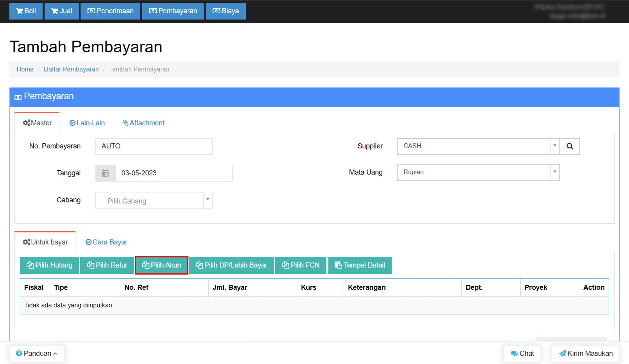Open the calendar icon beside Tanggal
Screen dimensions: 629x364
click(105, 173)
